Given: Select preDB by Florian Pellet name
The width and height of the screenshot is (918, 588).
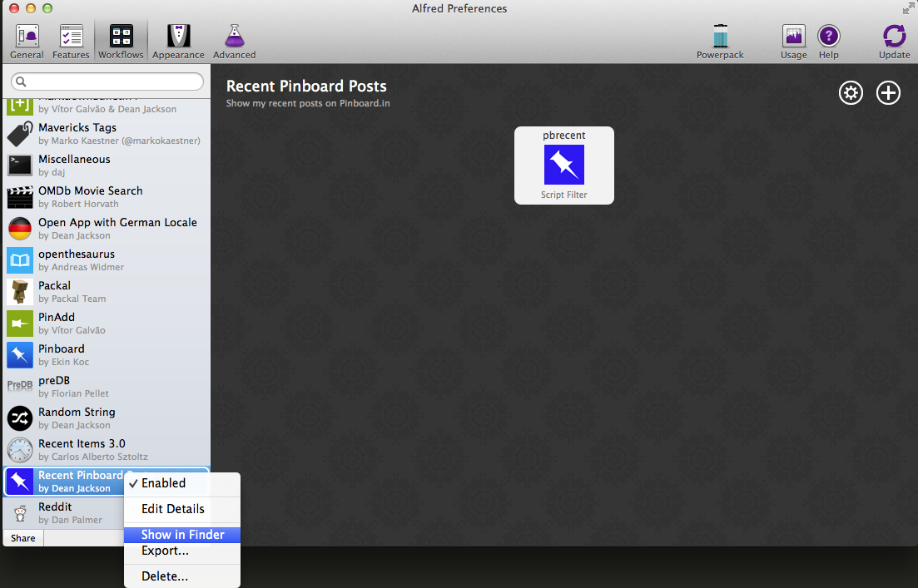Looking at the screenshot, I should pyautogui.click(x=54, y=380).
